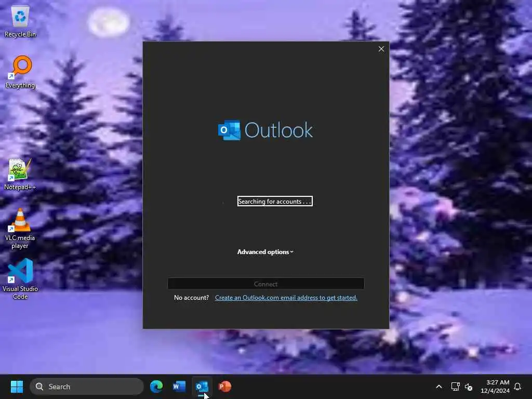The height and width of the screenshot is (399, 532).
Task: Expand Advanced options in Outlook setup
Action: tap(265, 252)
